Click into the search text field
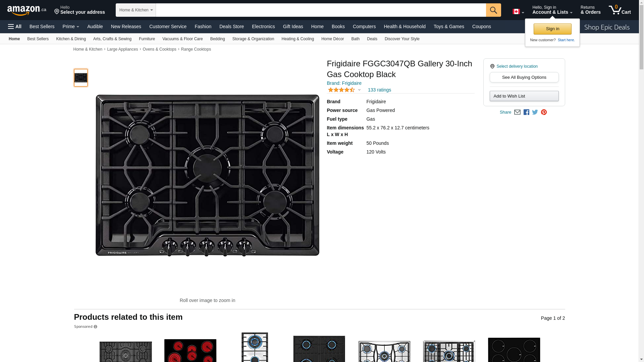 point(320,10)
